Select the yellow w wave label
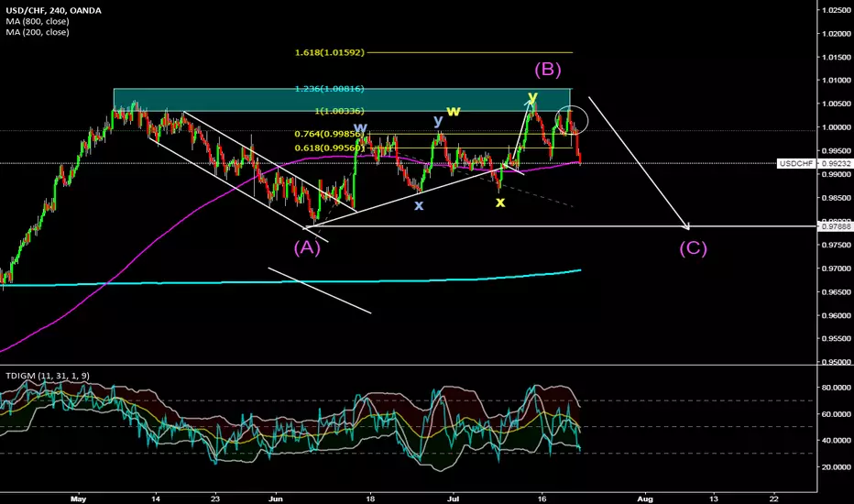Viewport: 854px width, 504px height. tap(454, 111)
